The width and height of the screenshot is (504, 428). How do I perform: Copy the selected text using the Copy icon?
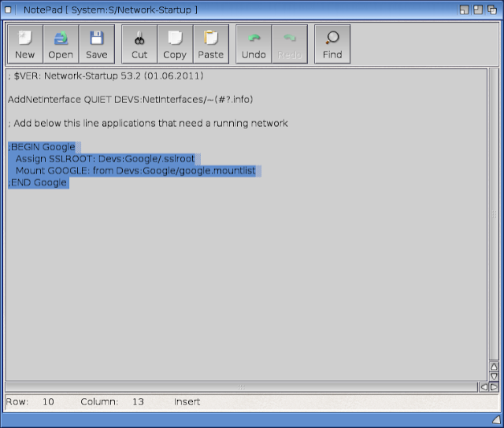(175, 44)
